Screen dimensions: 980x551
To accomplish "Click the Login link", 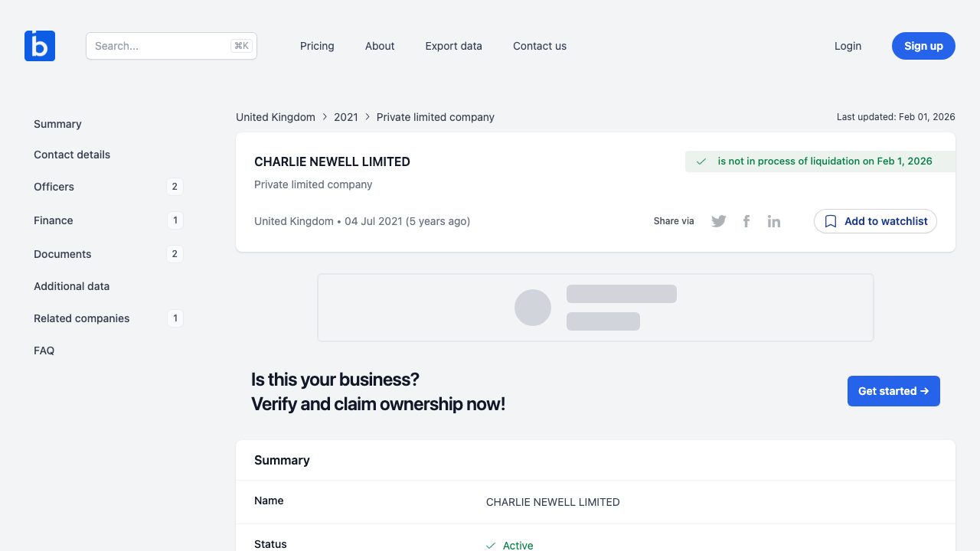I will pyautogui.click(x=848, y=46).
